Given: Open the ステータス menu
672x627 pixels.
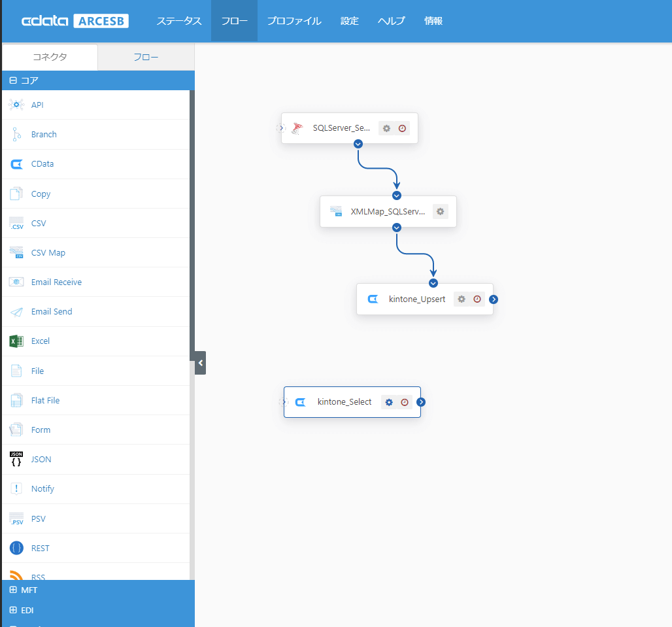Looking at the screenshot, I should pos(179,20).
